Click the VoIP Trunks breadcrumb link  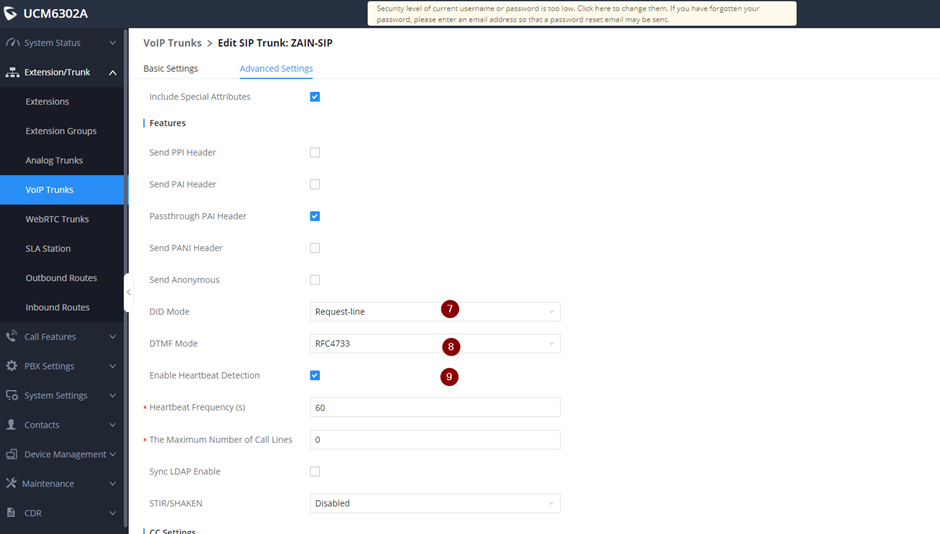click(172, 44)
